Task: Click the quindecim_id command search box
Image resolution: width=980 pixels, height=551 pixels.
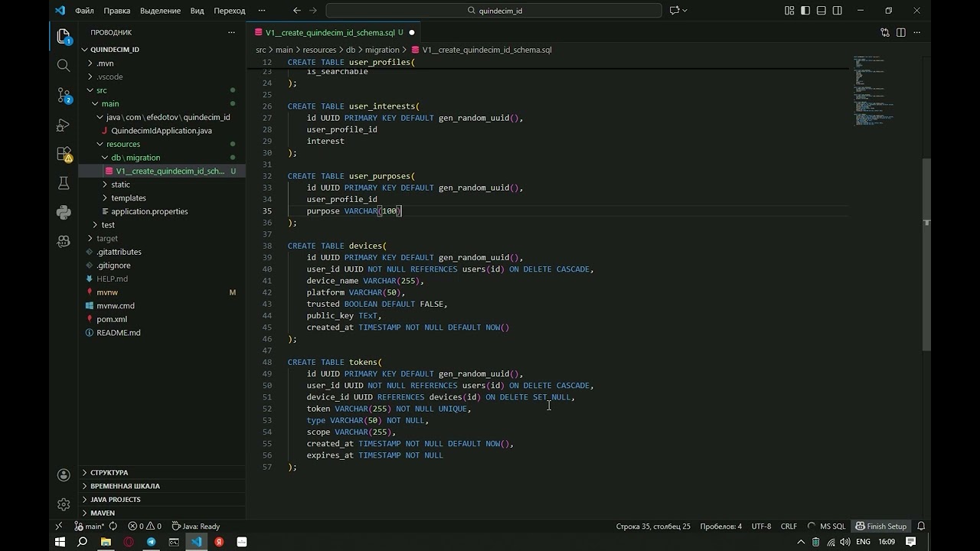Action: tap(494, 11)
